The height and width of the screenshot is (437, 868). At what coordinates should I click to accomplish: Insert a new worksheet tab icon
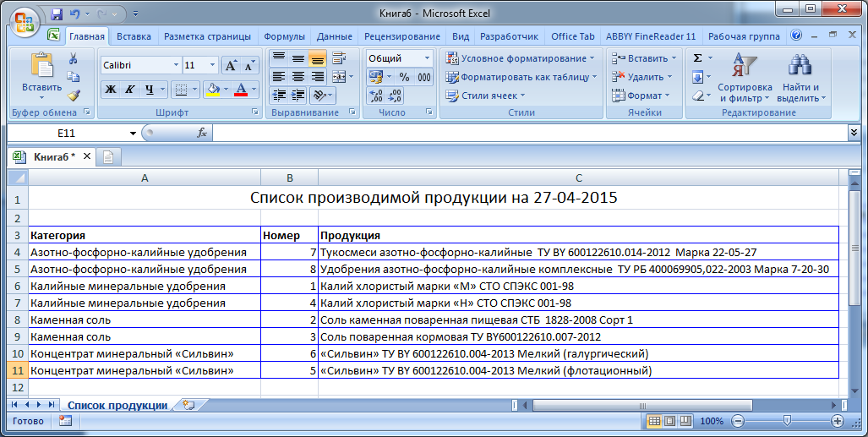pos(188,406)
